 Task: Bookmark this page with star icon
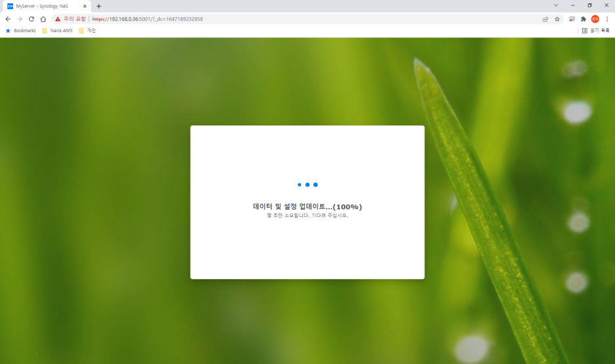click(557, 19)
